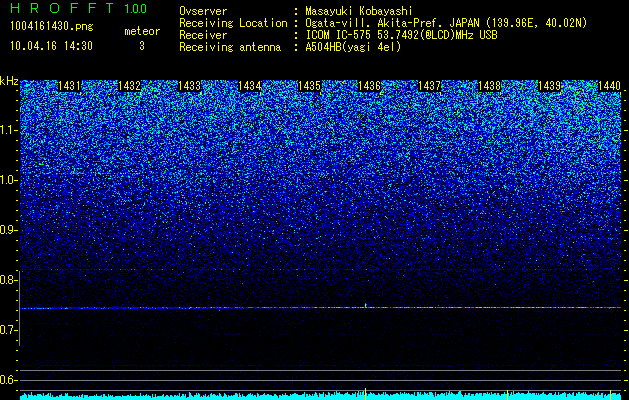Click the kHz axis unit label
Image resolution: width=629 pixels, height=400 pixels.
(9, 81)
